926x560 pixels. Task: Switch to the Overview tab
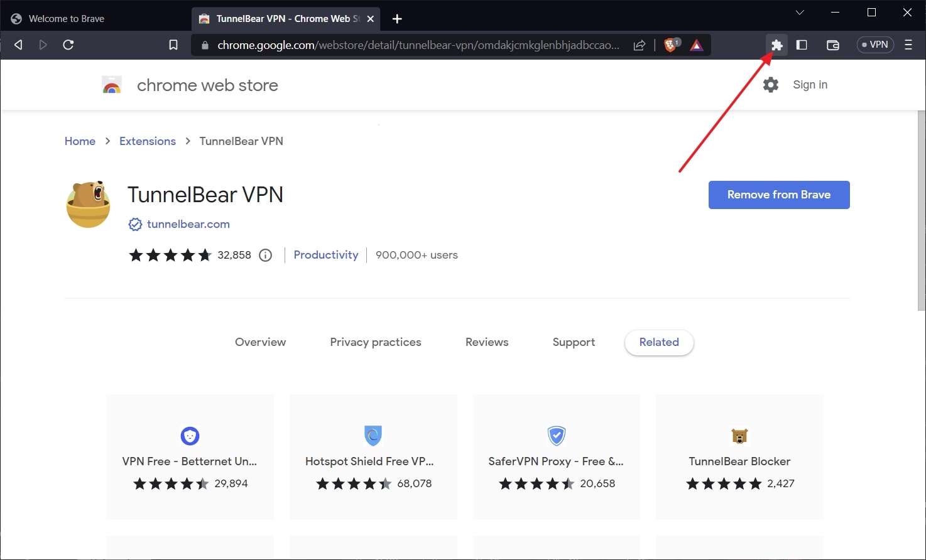[260, 342]
